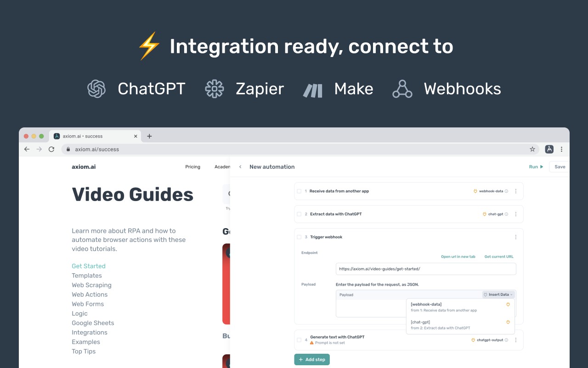Tick checkbox for Receive data from another app
The image size is (588, 368).
click(x=299, y=191)
